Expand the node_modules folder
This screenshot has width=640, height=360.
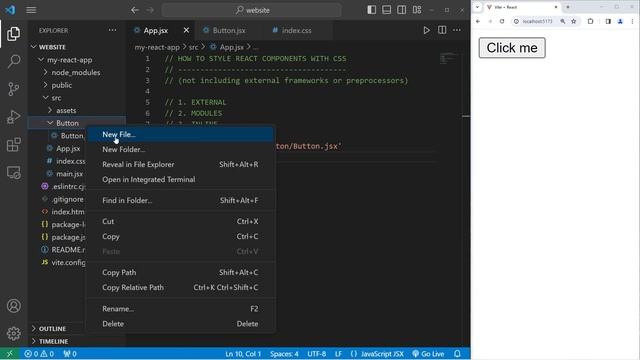click(72, 72)
